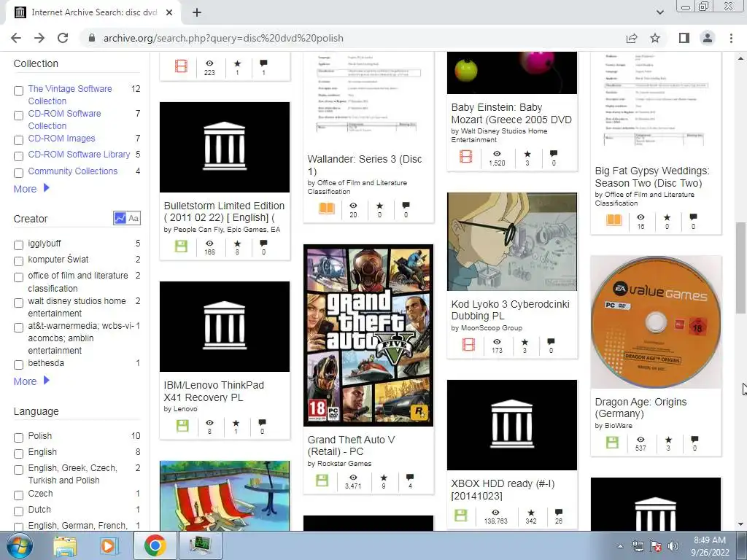Click the software floppy icon under Bulletstorm
Image resolution: width=747 pixels, height=560 pixels.
[181, 246]
